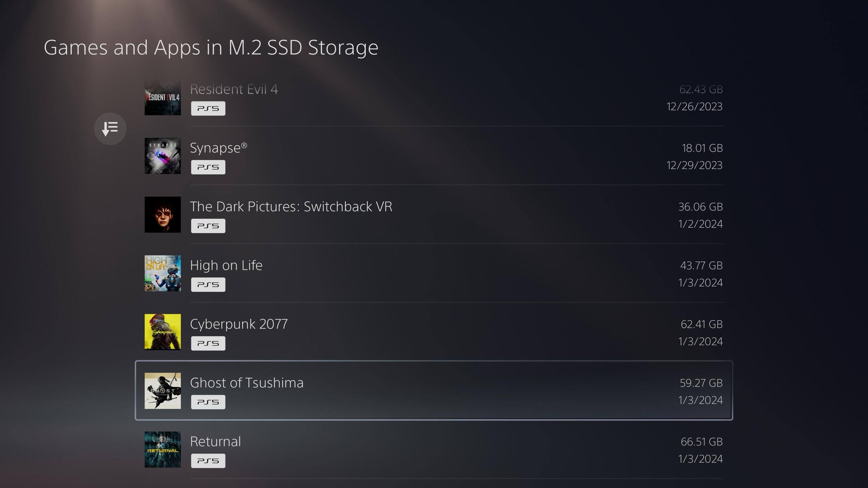Click the Returnal cover thumbnail
This screenshot has width=868, height=488.
[x=163, y=449]
